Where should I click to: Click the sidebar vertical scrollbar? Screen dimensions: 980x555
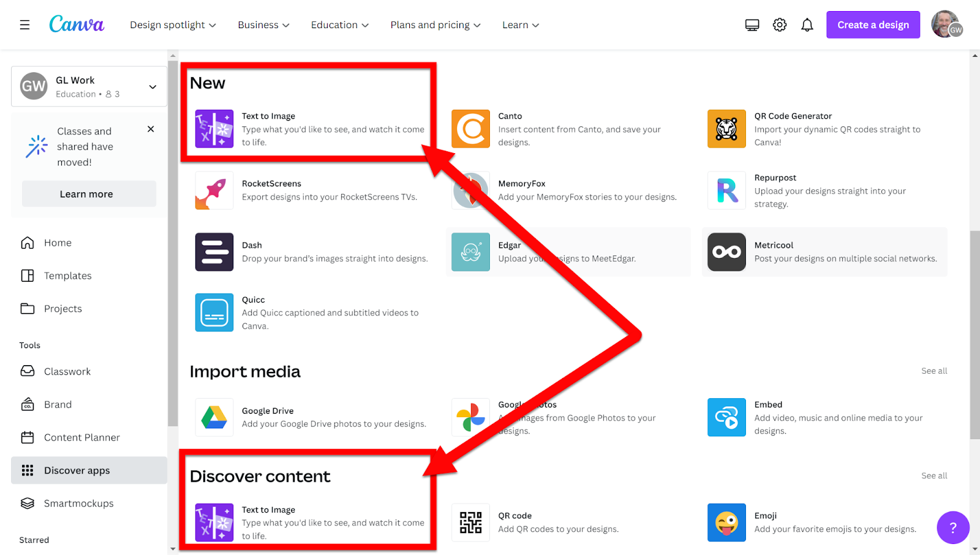tap(173, 243)
